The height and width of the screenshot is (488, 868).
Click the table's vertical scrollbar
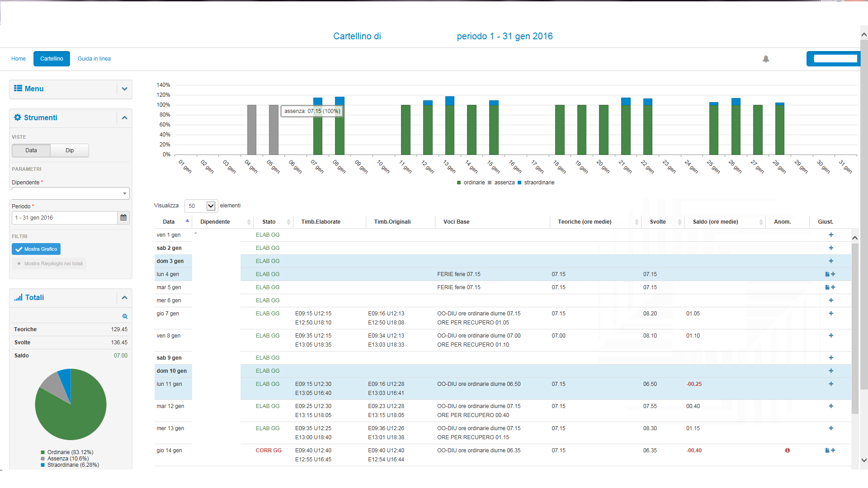click(x=855, y=328)
